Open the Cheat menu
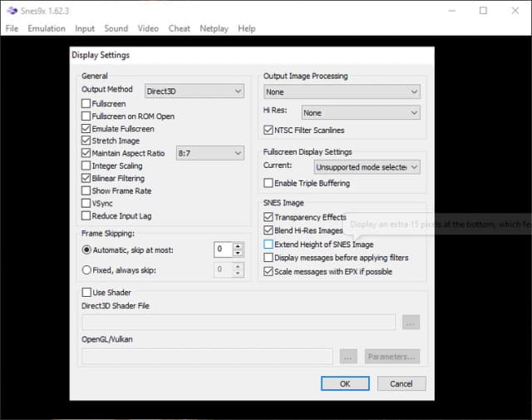 click(180, 28)
